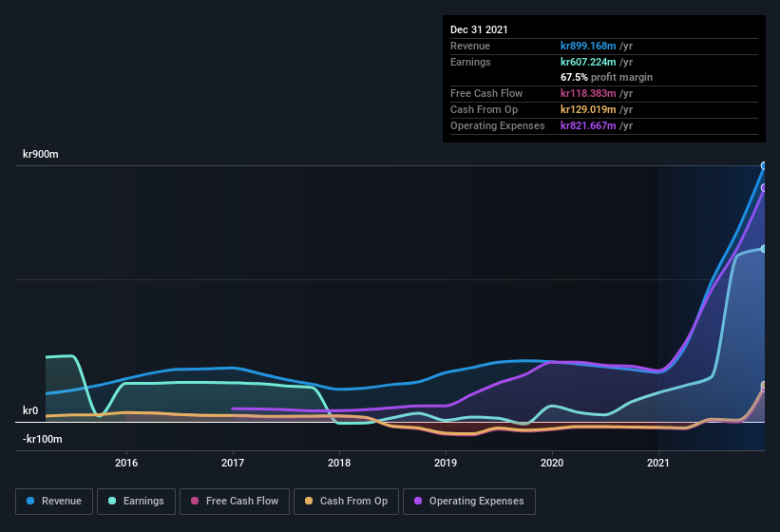
Task: Click the 2020 year marker
Action: point(552,463)
